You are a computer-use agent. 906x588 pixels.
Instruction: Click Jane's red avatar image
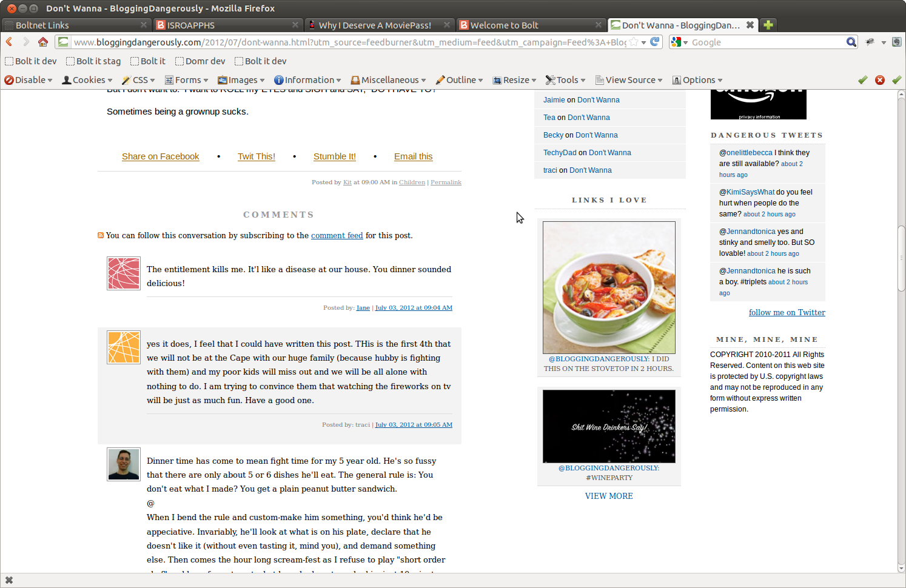point(124,273)
